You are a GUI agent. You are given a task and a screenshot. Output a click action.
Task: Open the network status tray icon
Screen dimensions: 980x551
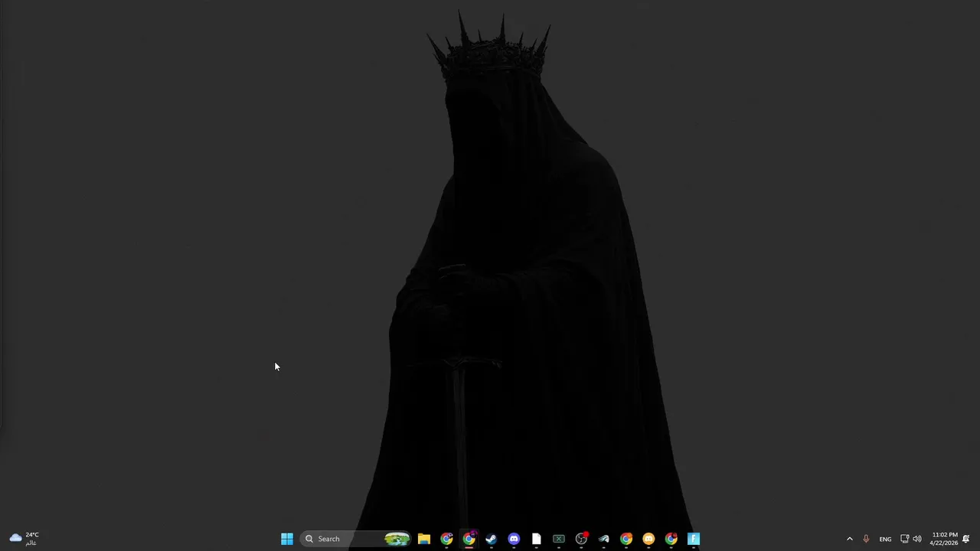(x=904, y=539)
